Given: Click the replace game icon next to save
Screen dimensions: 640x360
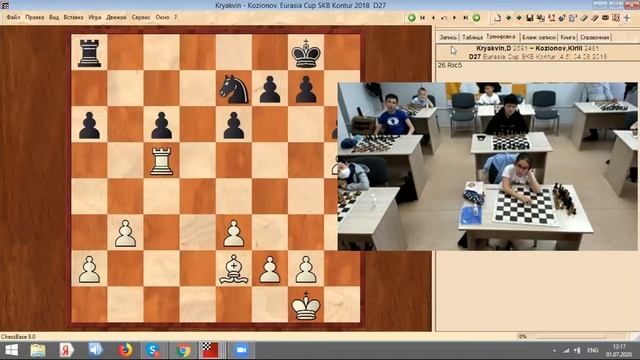Looking at the screenshot, I should point(541,18).
